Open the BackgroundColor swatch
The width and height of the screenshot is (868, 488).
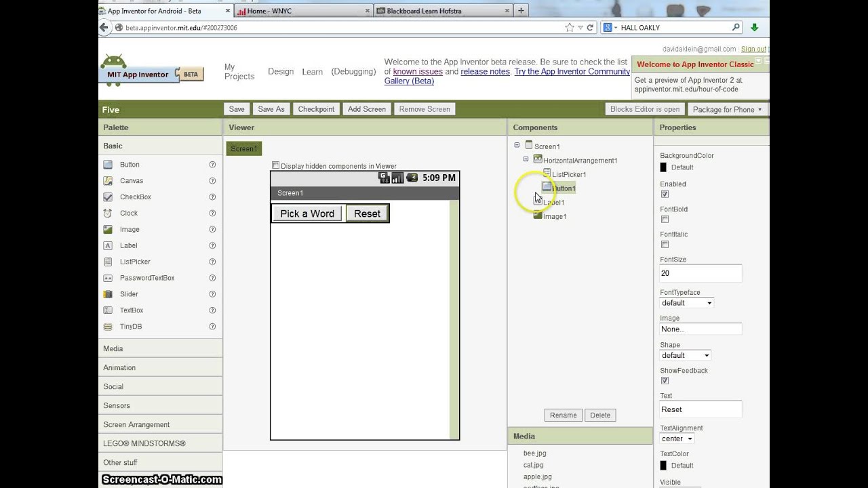pyautogui.click(x=664, y=167)
